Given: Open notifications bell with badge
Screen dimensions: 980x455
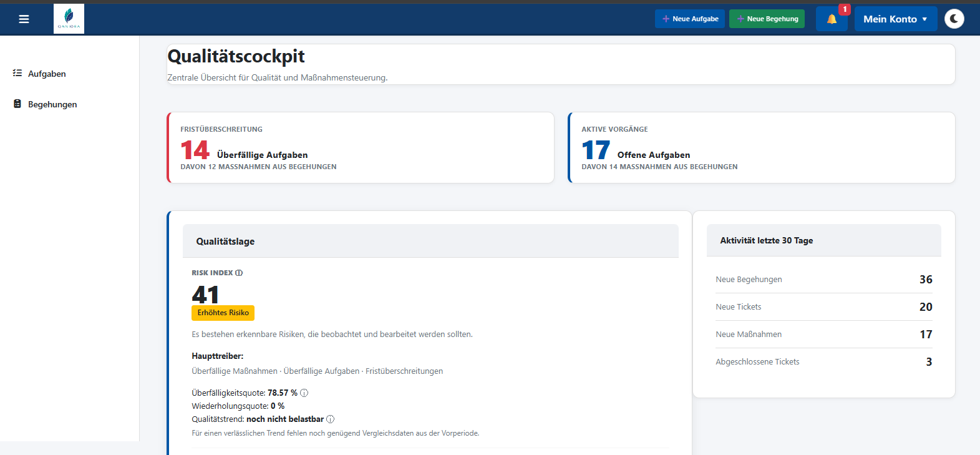Looking at the screenshot, I should (832, 19).
